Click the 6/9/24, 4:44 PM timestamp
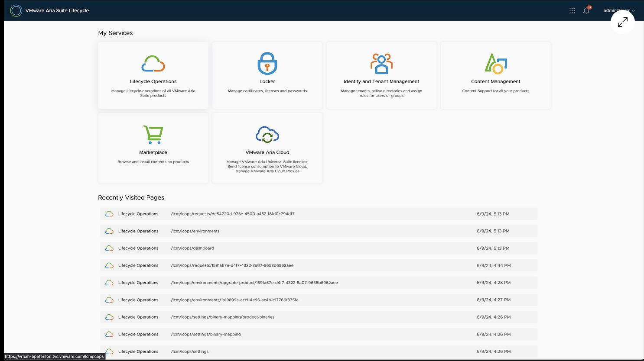This screenshot has height=361, width=644. point(494,265)
